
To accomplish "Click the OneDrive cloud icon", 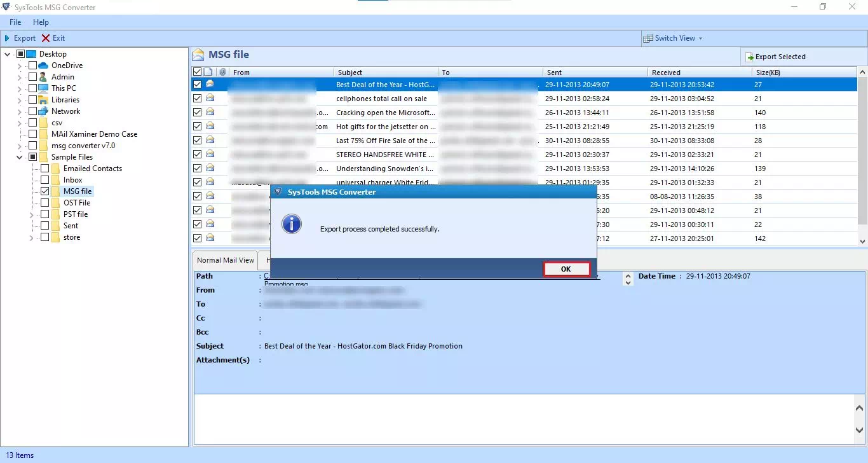I will [x=43, y=66].
